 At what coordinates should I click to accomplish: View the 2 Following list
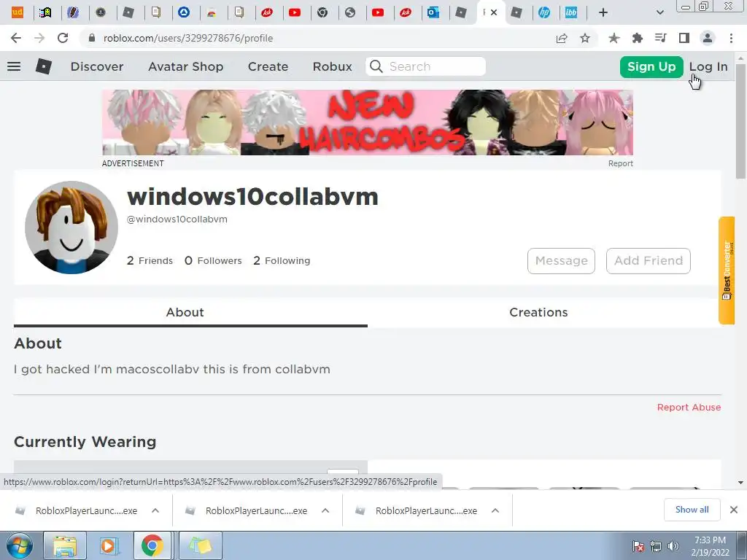coord(282,260)
